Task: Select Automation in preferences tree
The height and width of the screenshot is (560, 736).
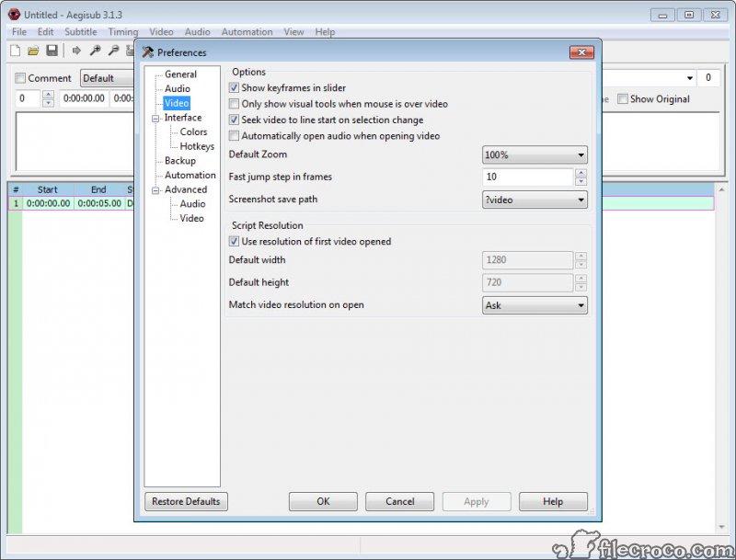Action: click(x=190, y=175)
